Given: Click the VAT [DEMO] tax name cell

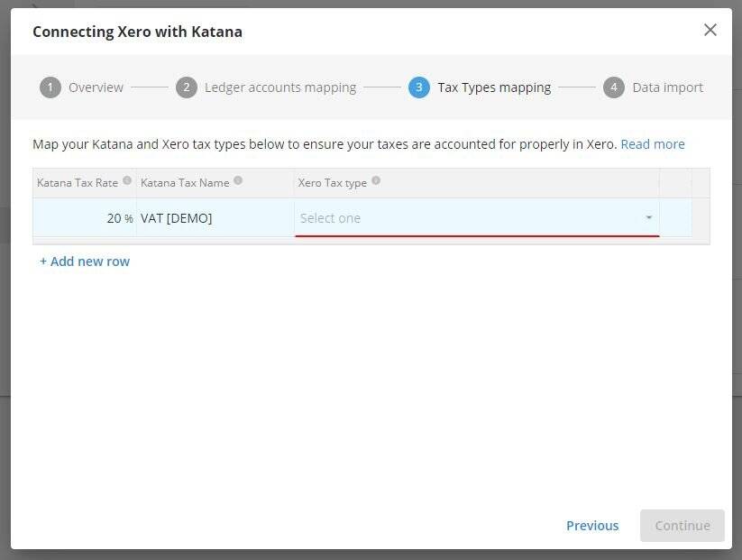Looking at the screenshot, I should click(215, 217).
